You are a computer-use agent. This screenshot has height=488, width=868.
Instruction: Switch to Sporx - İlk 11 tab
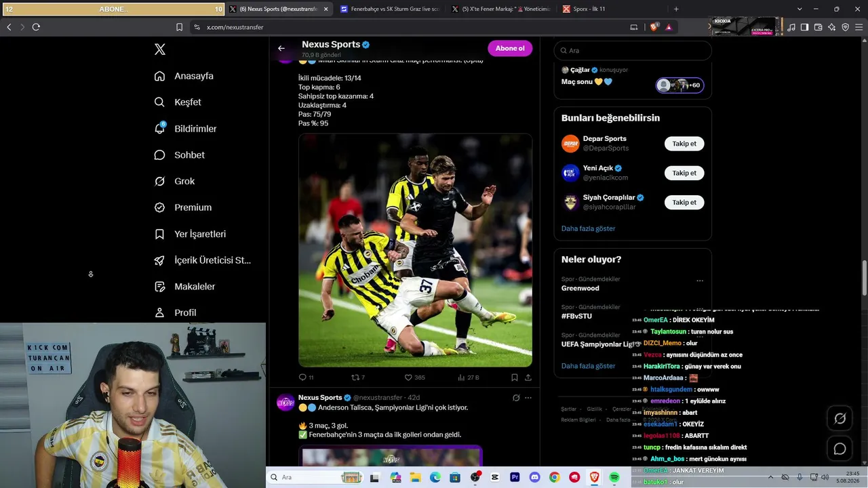[611, 9]
